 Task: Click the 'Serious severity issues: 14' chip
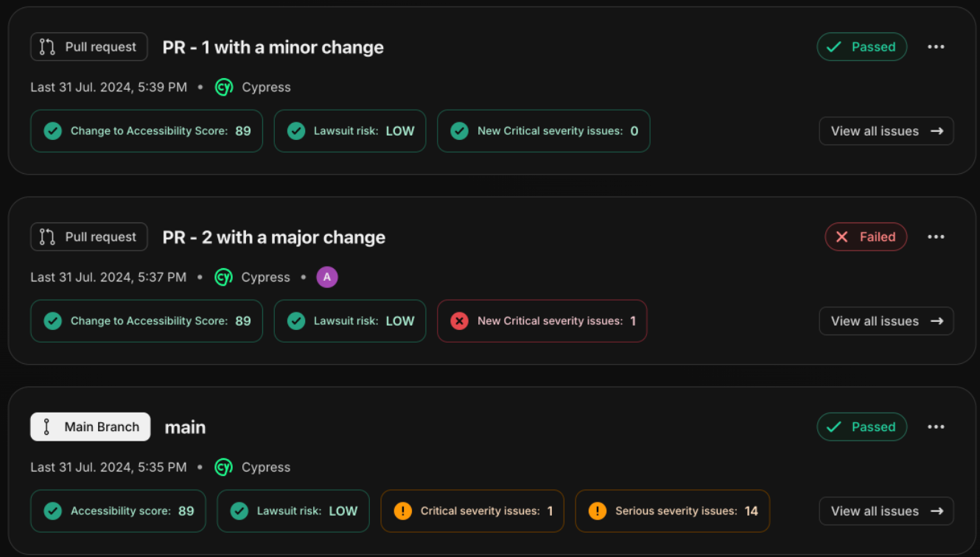pos(672,511)
